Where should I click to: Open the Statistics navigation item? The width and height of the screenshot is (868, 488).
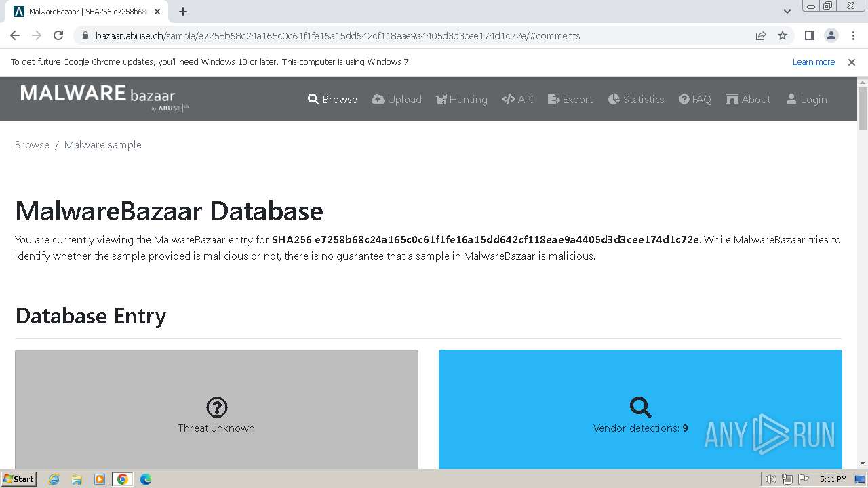[636, 99]
